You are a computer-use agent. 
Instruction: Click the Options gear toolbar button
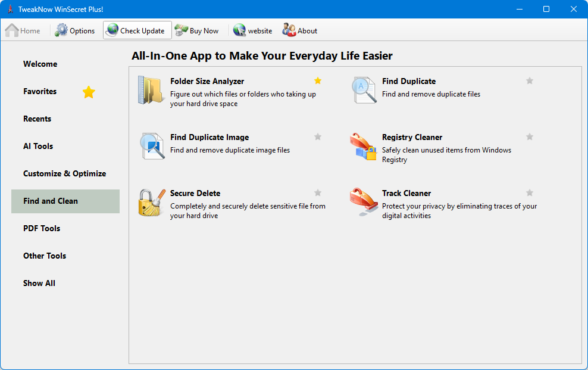tap(75, 30)
